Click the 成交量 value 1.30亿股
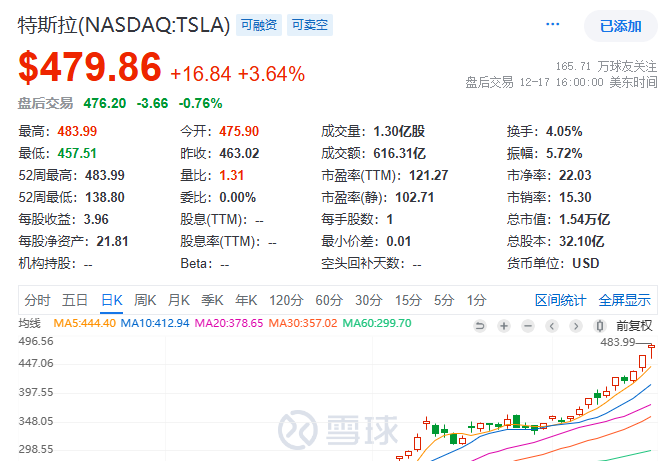 click(x=399, y=131)
